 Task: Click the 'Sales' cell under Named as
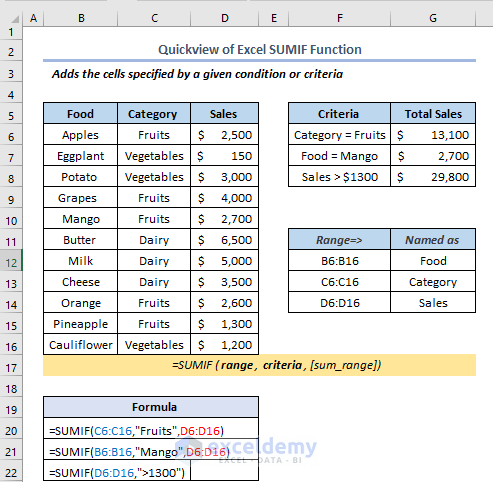(433, 303)
